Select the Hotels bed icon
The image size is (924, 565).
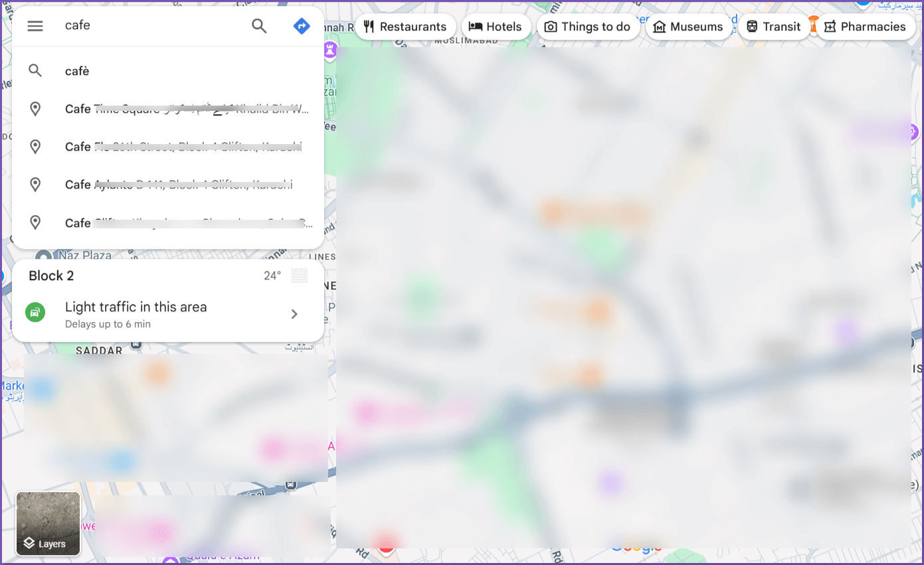[475, 27]
